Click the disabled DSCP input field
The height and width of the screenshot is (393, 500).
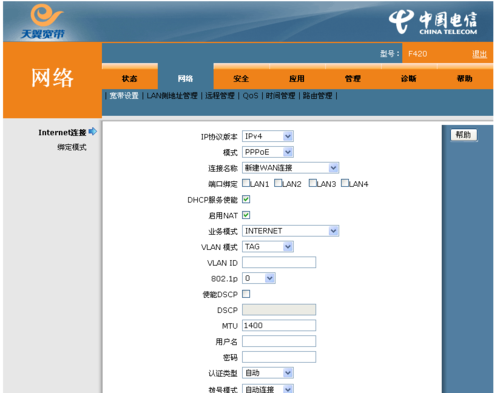tap(279, 310)
